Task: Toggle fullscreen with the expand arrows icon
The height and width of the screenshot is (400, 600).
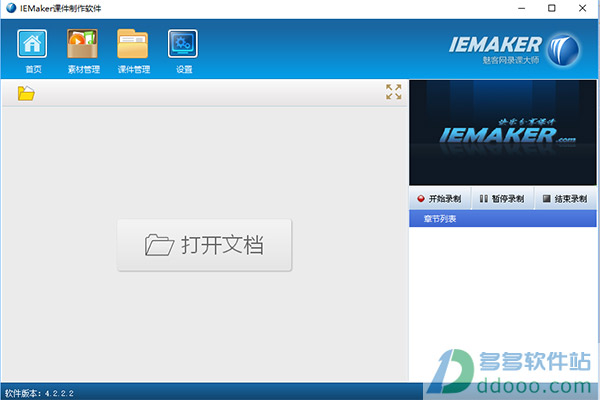Action: pyautogui.click(x=394, y=92)
